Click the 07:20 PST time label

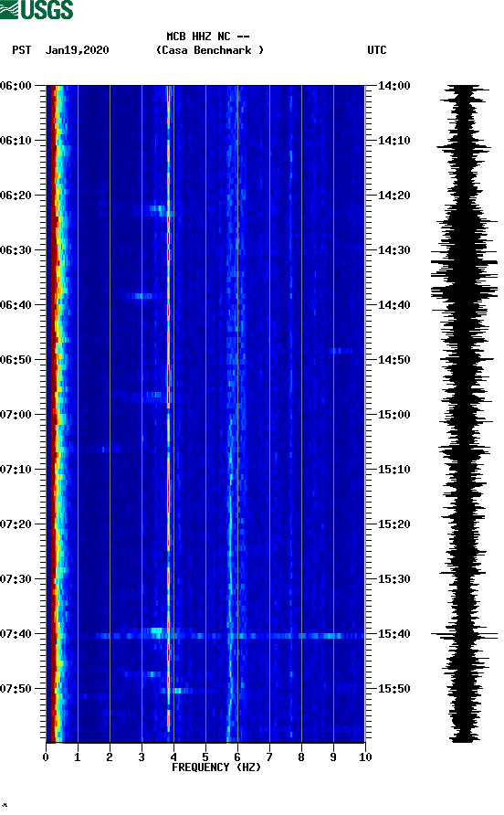16,524
